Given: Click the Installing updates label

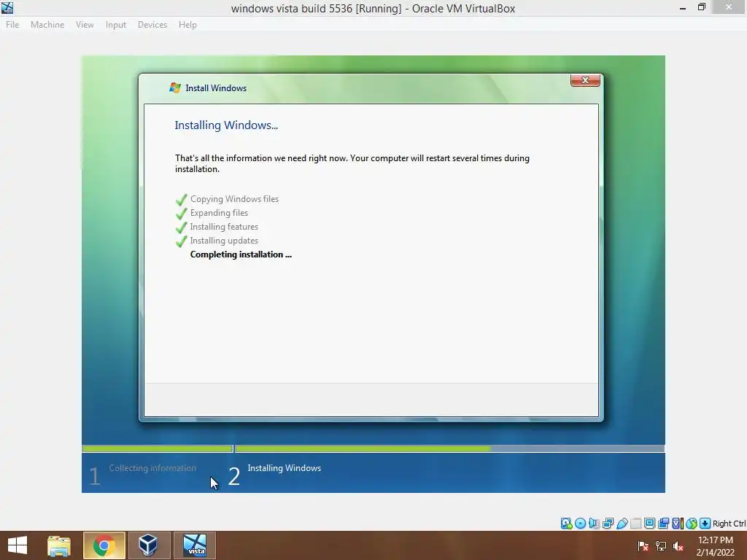Looking at the screenshot, I should 224,241.
